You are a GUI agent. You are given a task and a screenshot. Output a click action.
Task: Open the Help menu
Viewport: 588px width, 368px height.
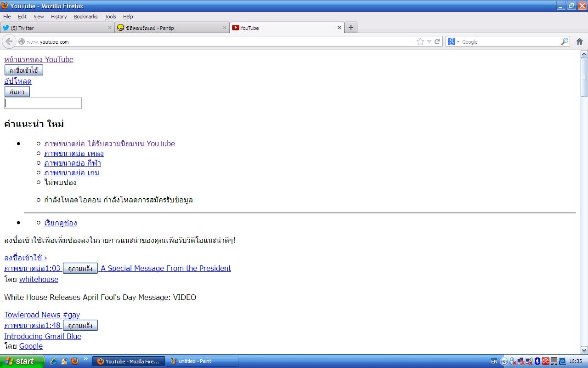tap(128, 17)
